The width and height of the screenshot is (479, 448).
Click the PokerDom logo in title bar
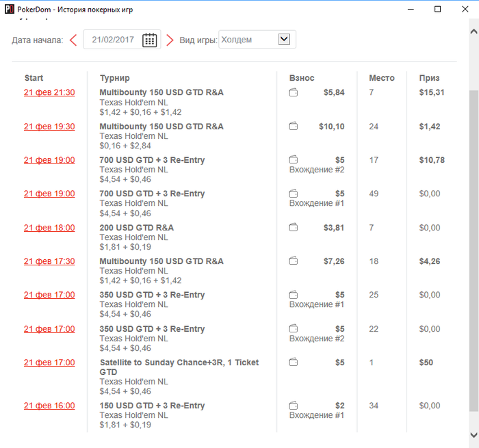coord(9,10)
